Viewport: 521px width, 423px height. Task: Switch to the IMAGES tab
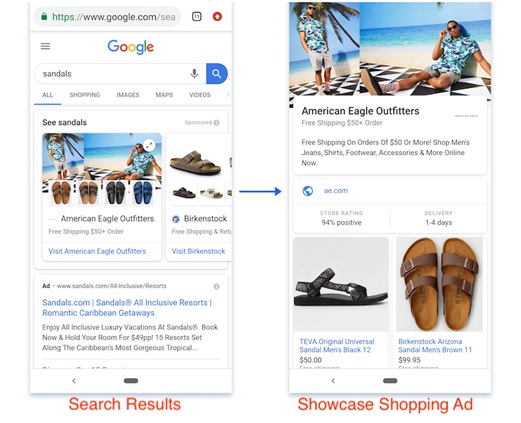128,95
